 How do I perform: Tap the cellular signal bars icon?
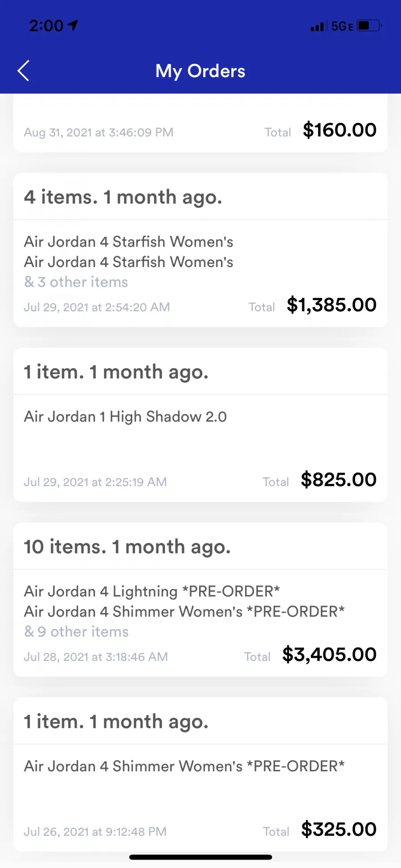317,26
